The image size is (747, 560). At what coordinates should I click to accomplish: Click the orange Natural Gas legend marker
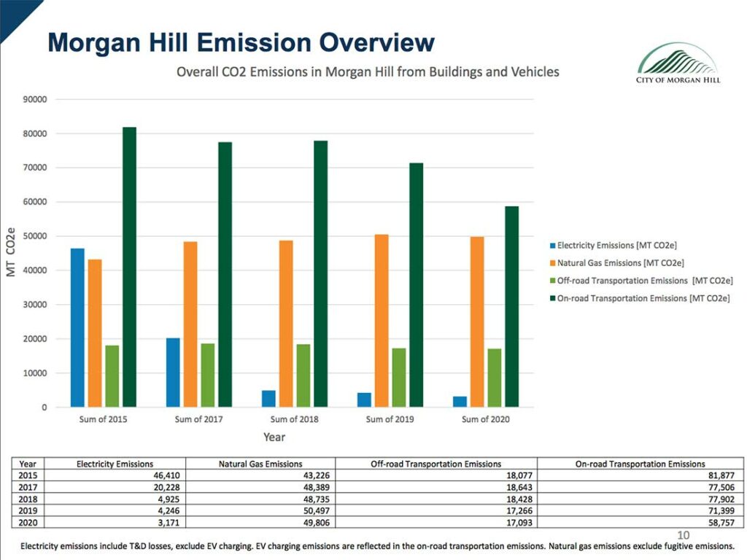coord(552,263)
